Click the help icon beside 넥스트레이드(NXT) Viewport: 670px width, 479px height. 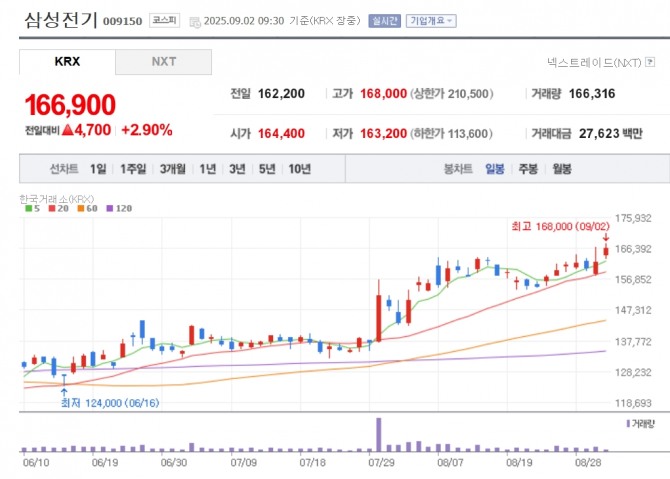tap(651, 62)
